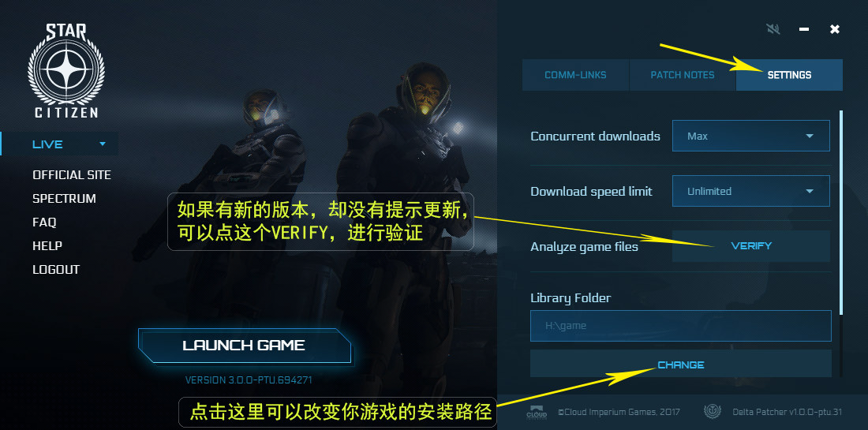Open the OFFICIAL SITE link
This screenshot has width=868, height=430.
click(x=72, y=175)
